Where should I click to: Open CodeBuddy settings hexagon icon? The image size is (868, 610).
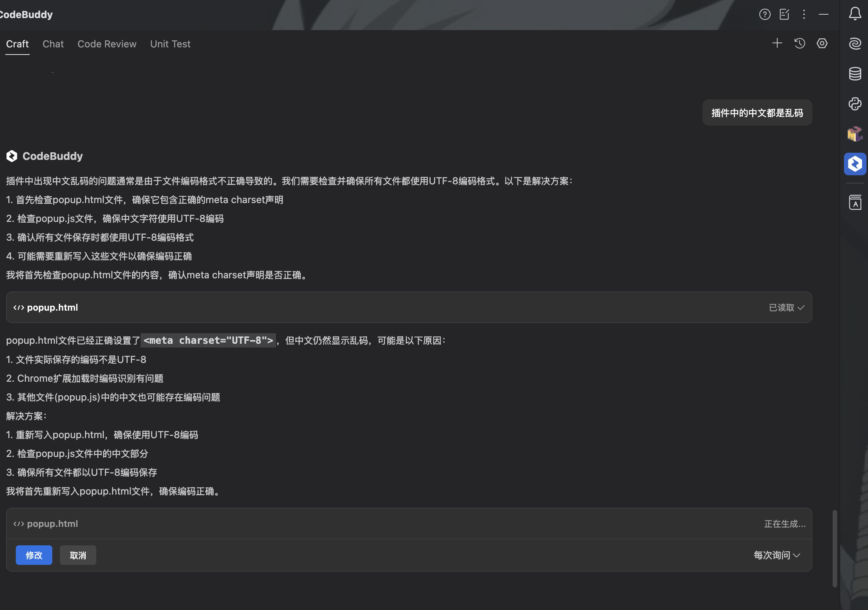point(822,43)
